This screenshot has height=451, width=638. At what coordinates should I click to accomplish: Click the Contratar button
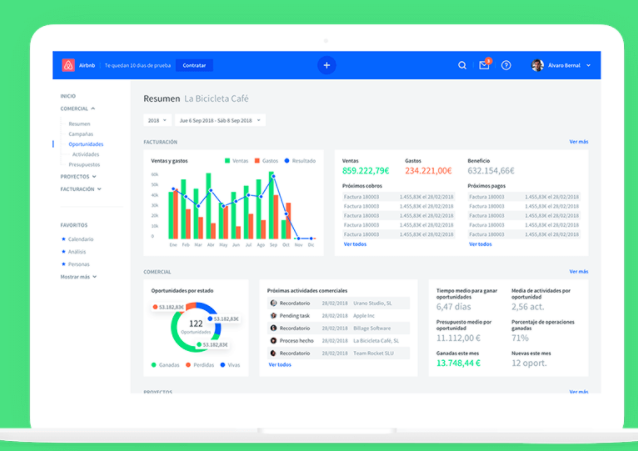pos(194,65)
